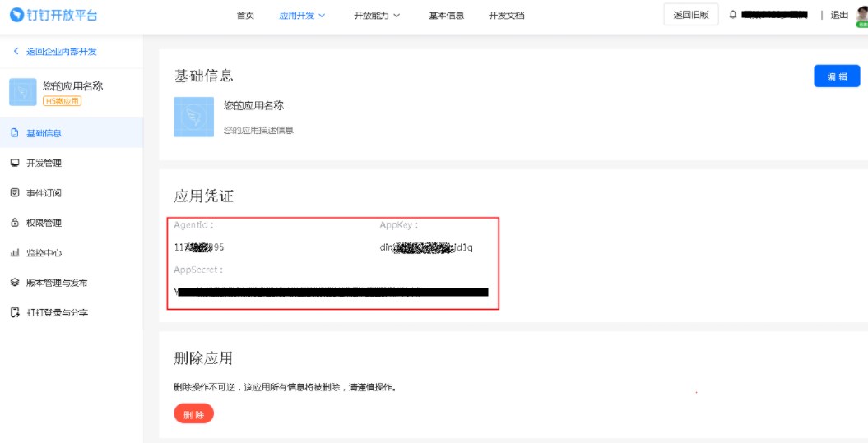Select 基本信息 in top navigation
The width and height of the screenshot is (868, 443).
coord(446,16)
